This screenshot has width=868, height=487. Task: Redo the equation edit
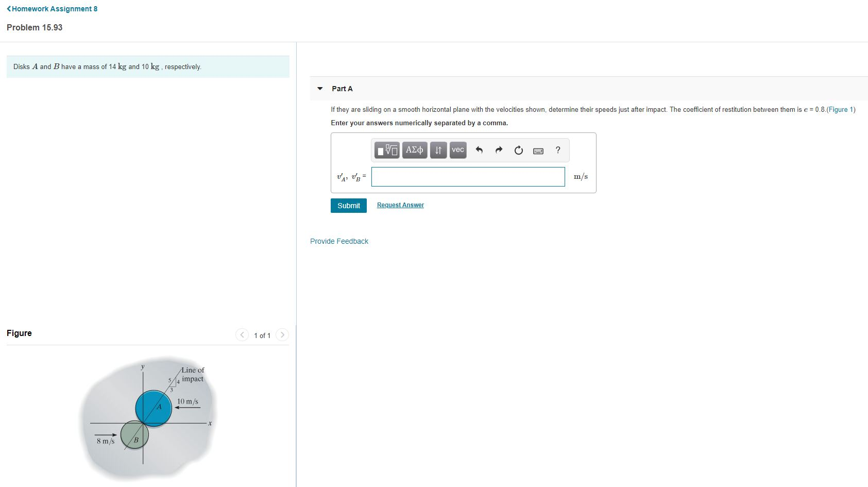click(498, 150)
